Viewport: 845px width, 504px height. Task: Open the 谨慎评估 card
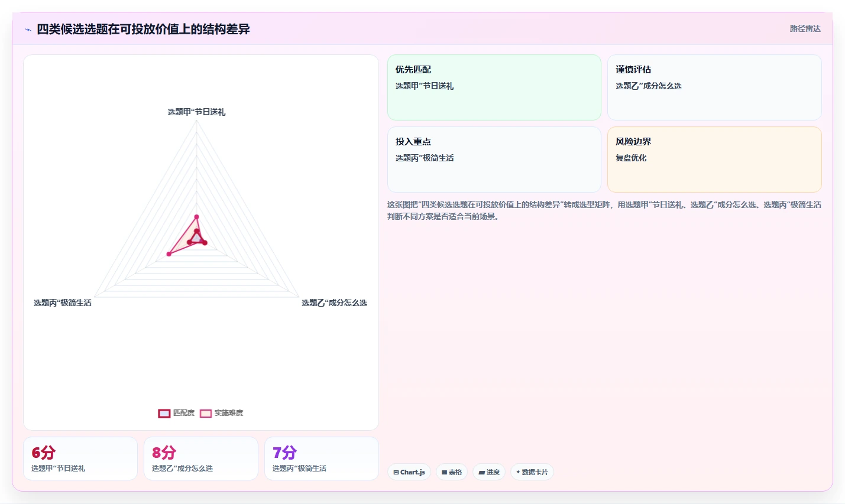(x=714, y=87)
